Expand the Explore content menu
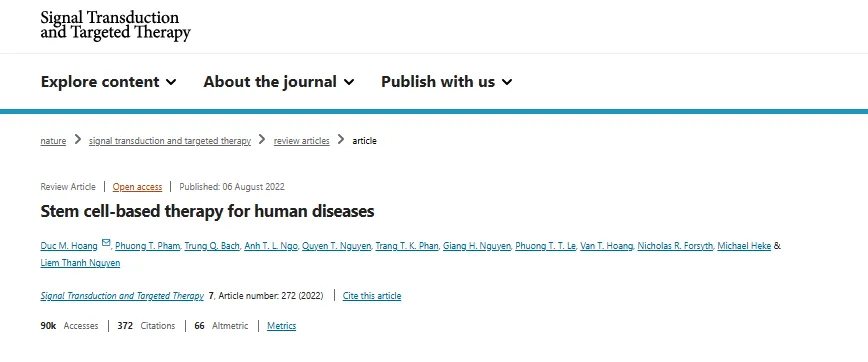This screenshot has height=362, width=868. pos(108,82)
